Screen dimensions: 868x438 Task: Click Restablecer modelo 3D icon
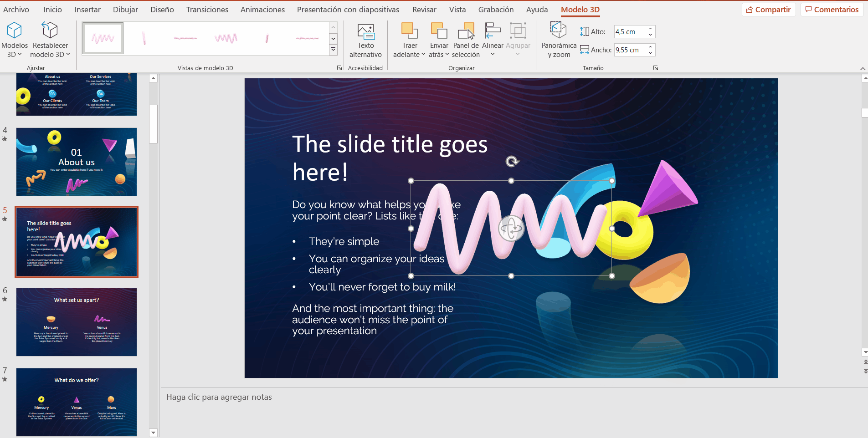pyautogui.click(x=50, y=31)
